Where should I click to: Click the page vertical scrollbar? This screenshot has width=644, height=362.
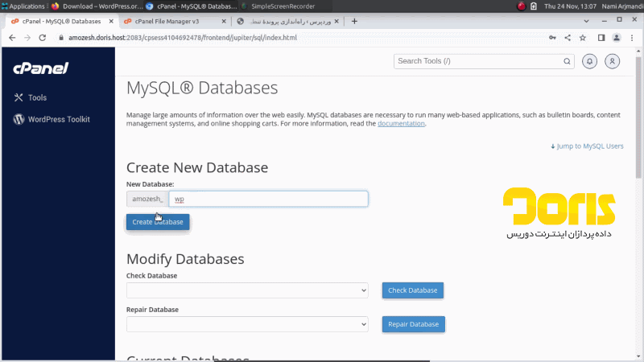tap(638, 117)
